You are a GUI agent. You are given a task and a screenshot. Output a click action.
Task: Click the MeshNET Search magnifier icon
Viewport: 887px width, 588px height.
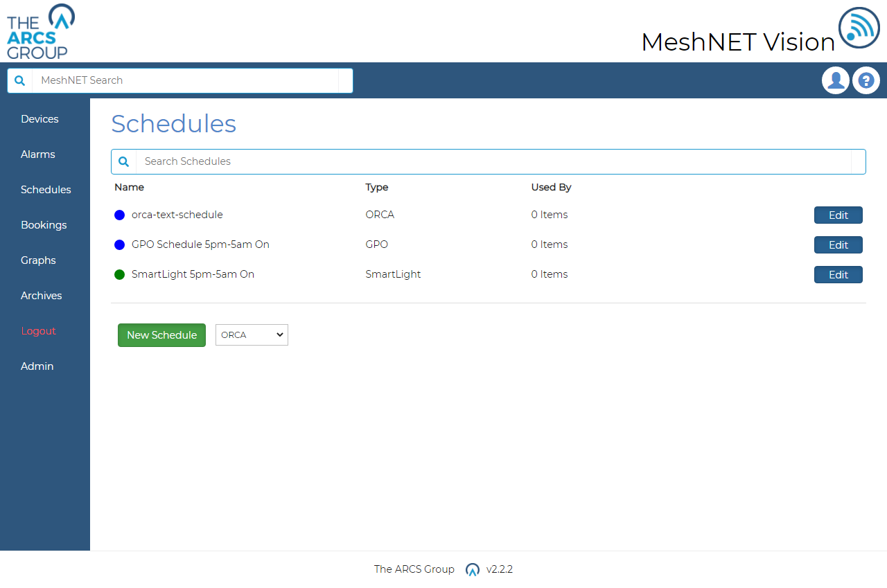point(20,80)
